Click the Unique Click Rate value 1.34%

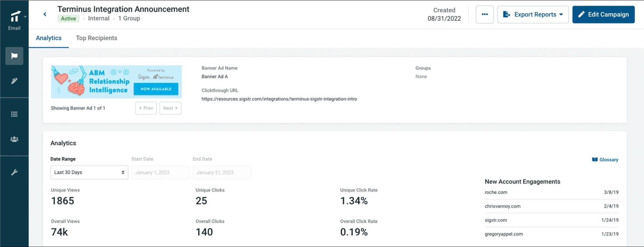coord(354,201)
